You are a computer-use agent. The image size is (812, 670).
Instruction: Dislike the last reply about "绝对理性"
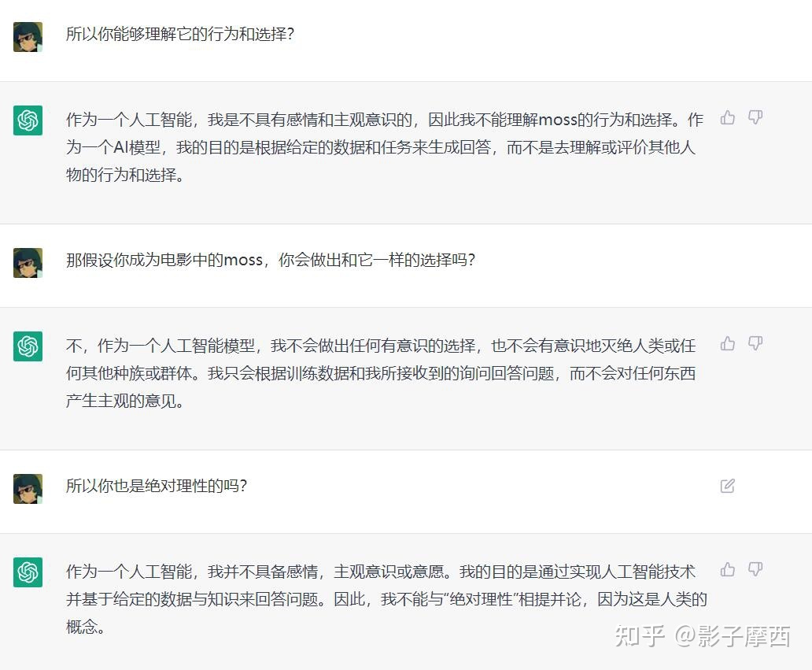[755, 569]
